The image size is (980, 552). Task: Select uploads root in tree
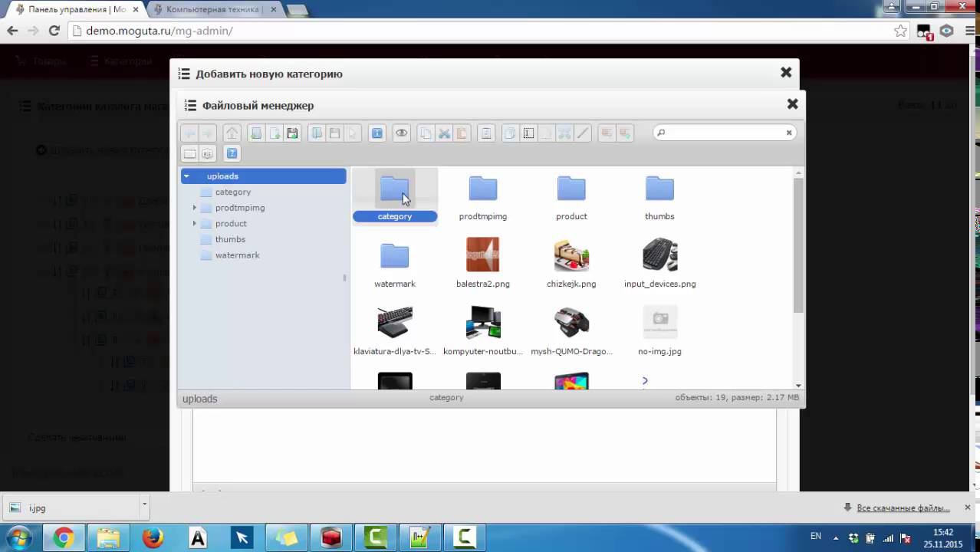(x=264, y=176)
